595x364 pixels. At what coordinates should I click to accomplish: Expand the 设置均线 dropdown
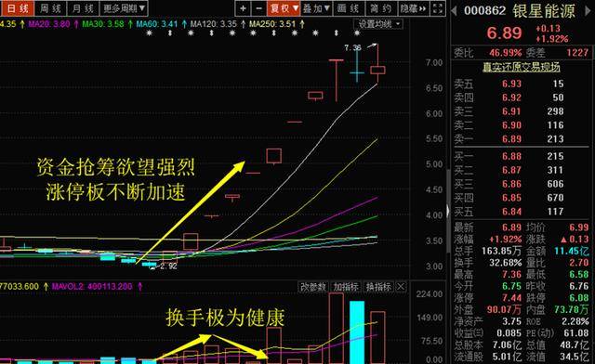(379, 24)
